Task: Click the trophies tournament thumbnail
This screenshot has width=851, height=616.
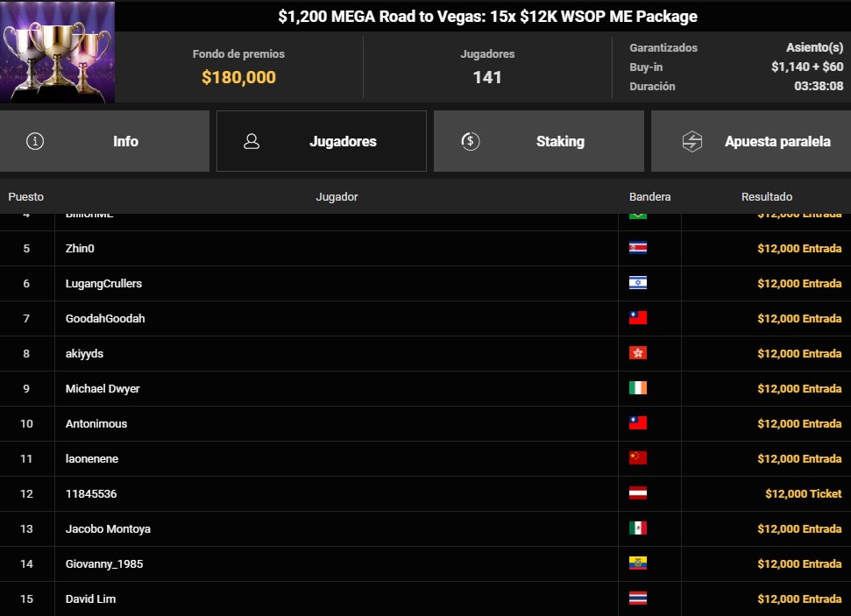Action: pyautogui.click(x=58, y=52)
